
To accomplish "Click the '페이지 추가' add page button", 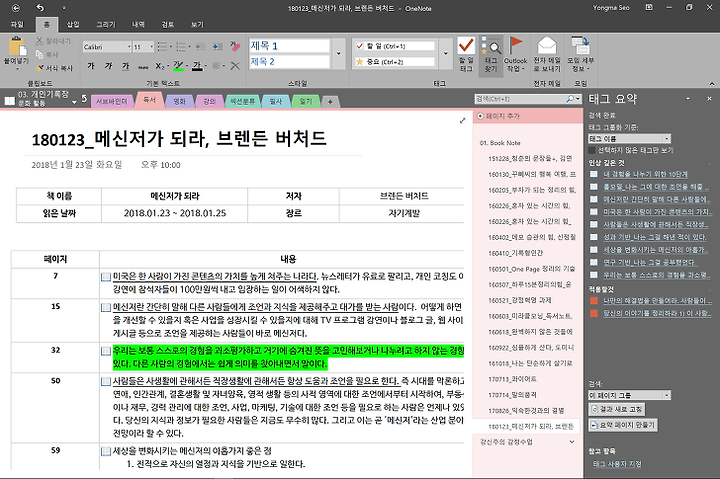I will 499,116.
